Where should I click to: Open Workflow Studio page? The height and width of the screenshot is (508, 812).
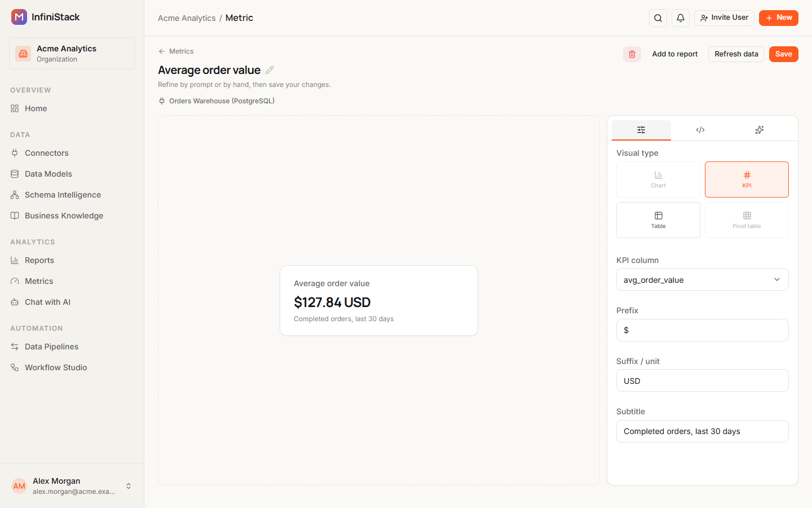(72, 367)
